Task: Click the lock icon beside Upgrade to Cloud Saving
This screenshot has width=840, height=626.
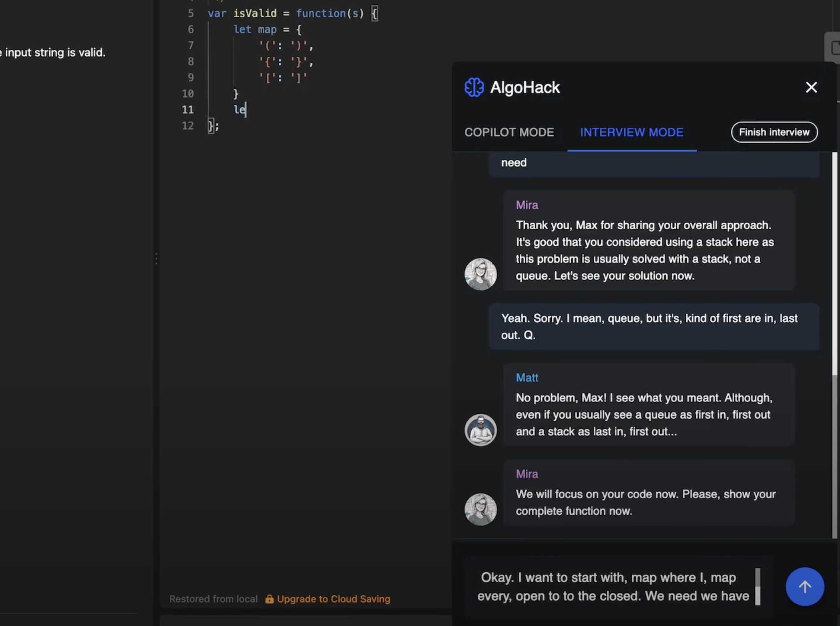Action: (x=269, y=599)
